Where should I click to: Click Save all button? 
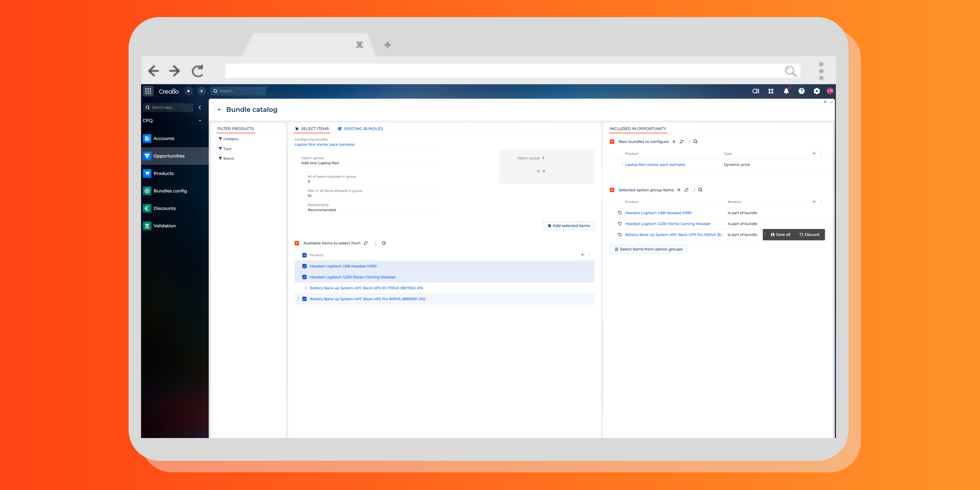coord(780,235)
